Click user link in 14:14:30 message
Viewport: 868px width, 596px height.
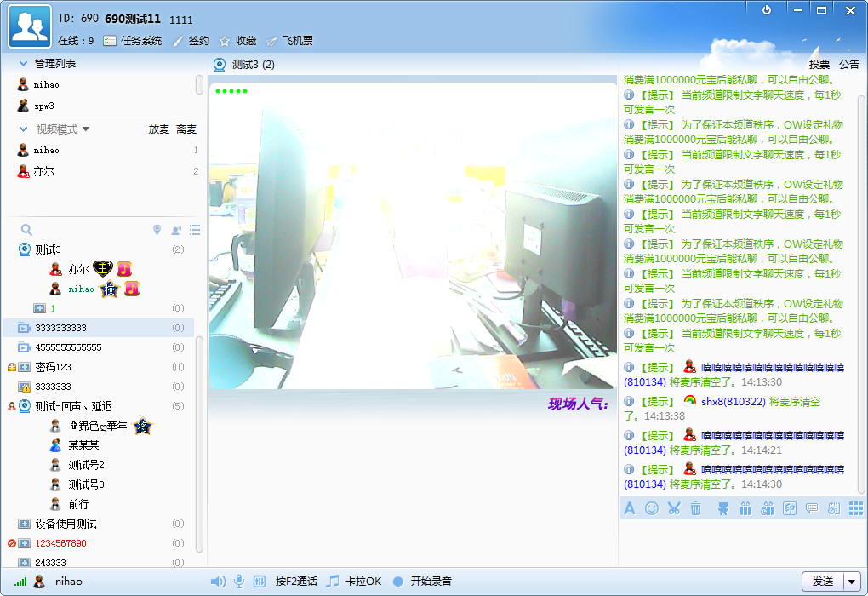point(772,470)
